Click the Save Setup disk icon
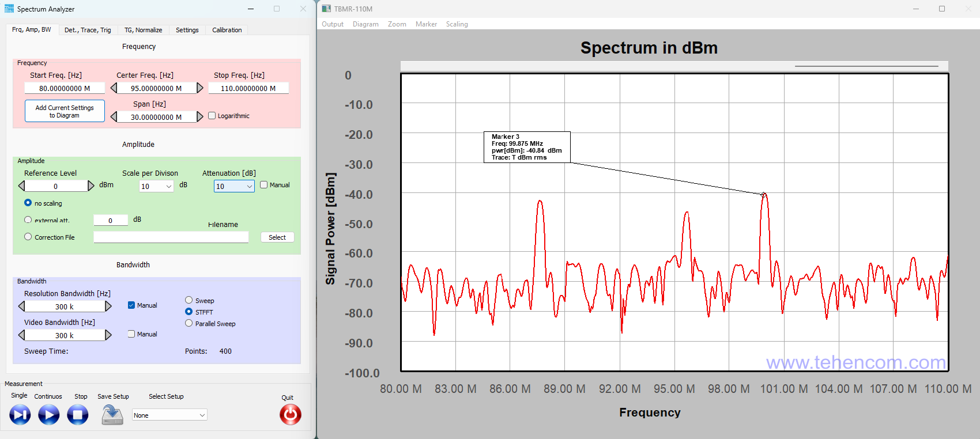Viewport: 980px width, 439px height. point(112,414)
